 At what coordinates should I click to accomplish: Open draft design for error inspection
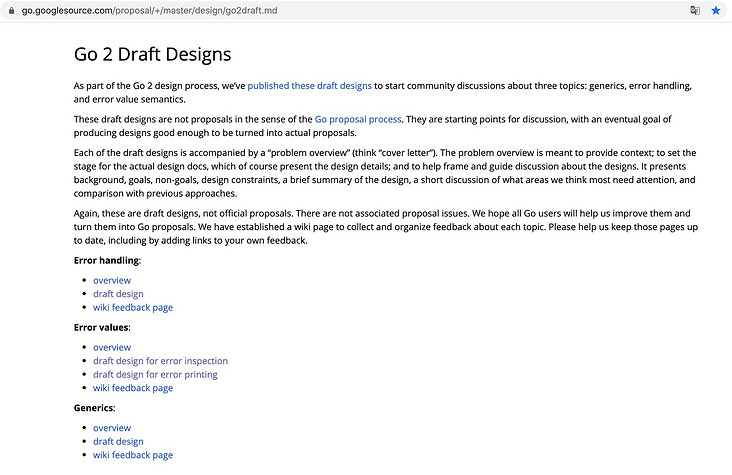pos(161,361)
